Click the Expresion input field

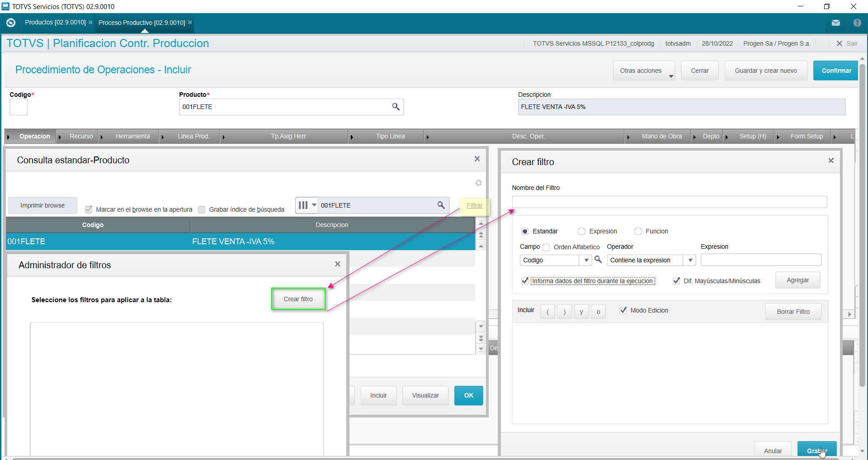coord(761,260)
